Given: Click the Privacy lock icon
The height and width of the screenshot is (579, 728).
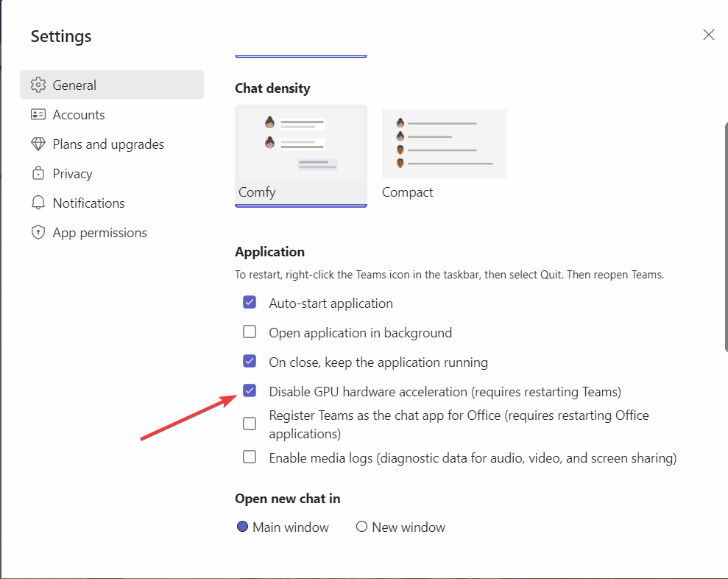Looking at the screenshot, I should pyautogui.click(x=38, y=173).
